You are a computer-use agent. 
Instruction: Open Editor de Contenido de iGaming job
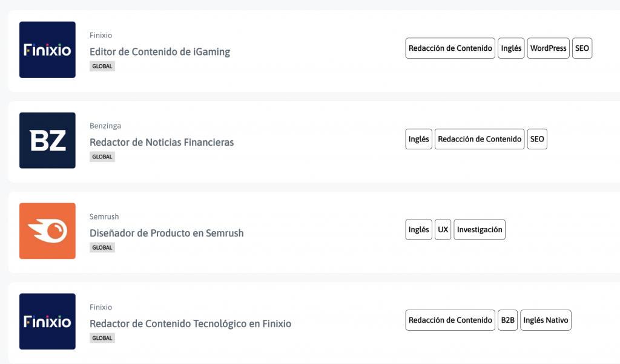coord(160,52)
